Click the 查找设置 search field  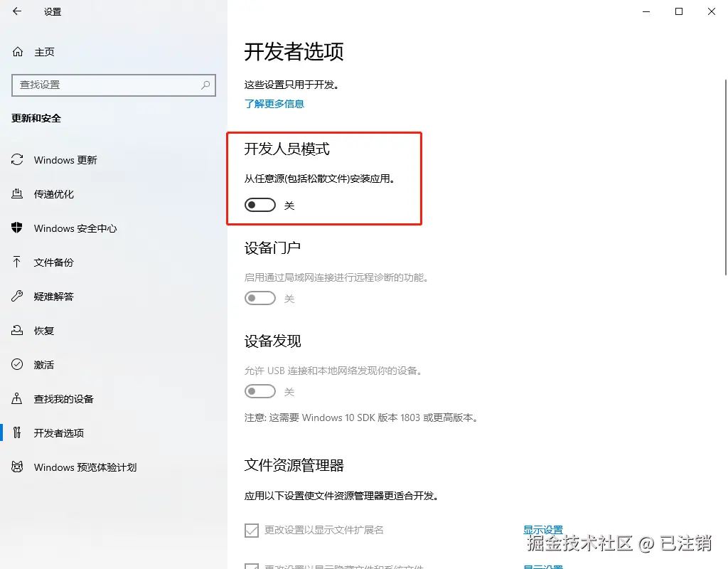114,85
